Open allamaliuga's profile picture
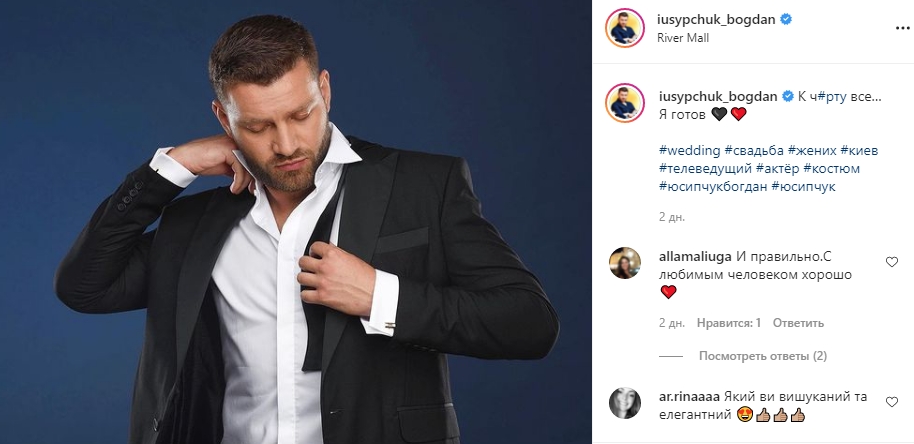Viewport: 914px width, 444px height. coord(626,263)
